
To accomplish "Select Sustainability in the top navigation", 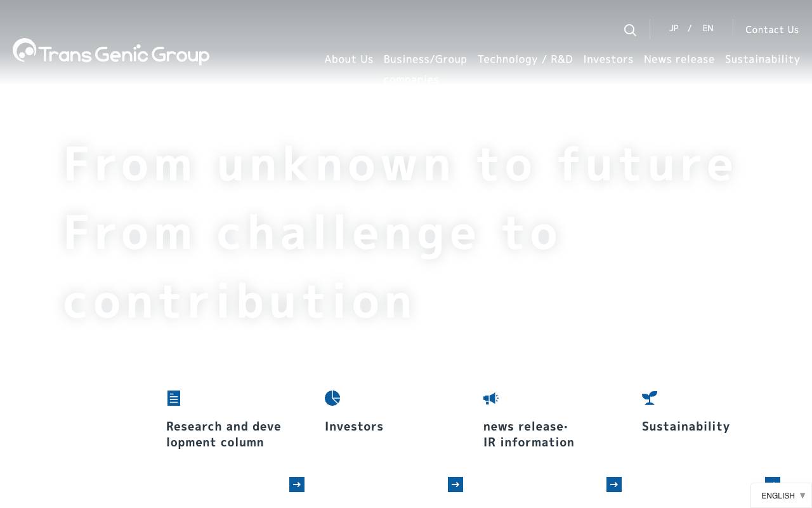I will click(x=762, y=60).
